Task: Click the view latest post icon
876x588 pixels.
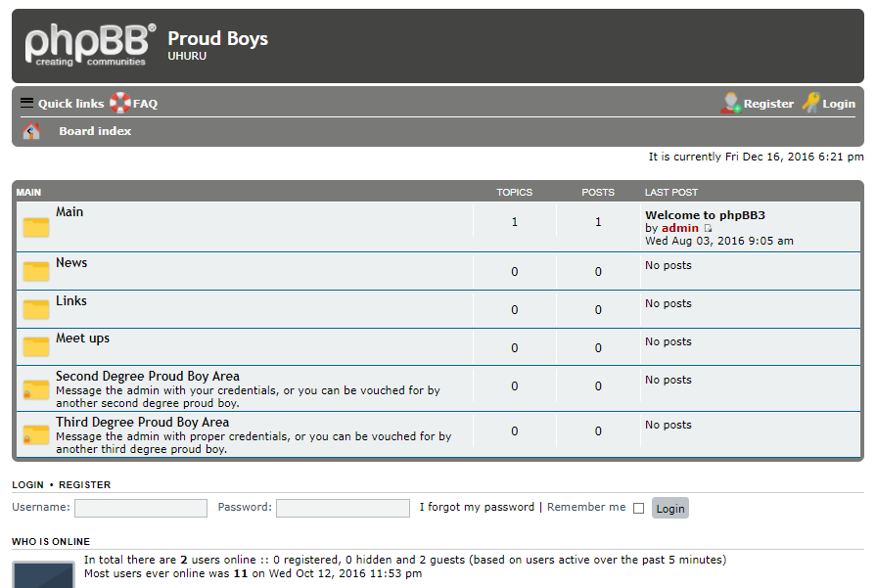Action: 708,228
